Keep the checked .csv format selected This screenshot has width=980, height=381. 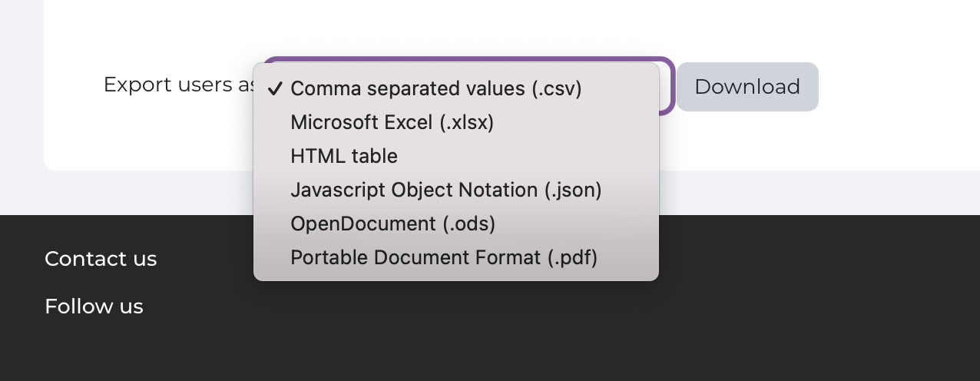point(435,89)
